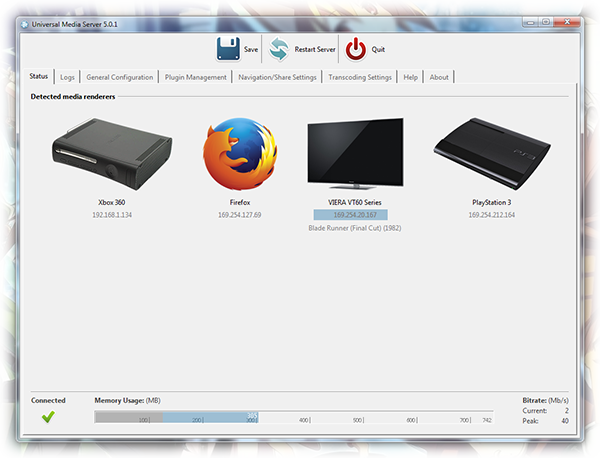Open the Navigation/Share Settings tab
The height and width of the screenshot is (458, 600).
pyautogui.click(x=277, y=77)
